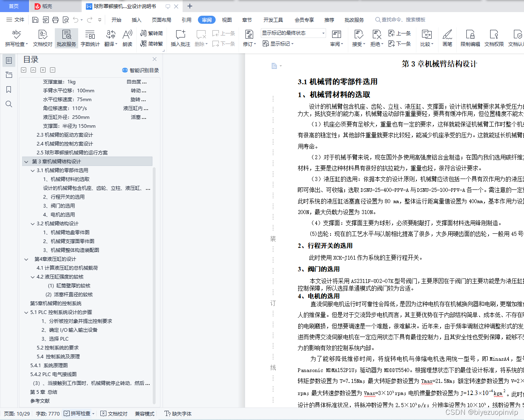Collapse 第 3 章机械臂结构设计 tree node
524x420 pixels.
coord(26,162)
